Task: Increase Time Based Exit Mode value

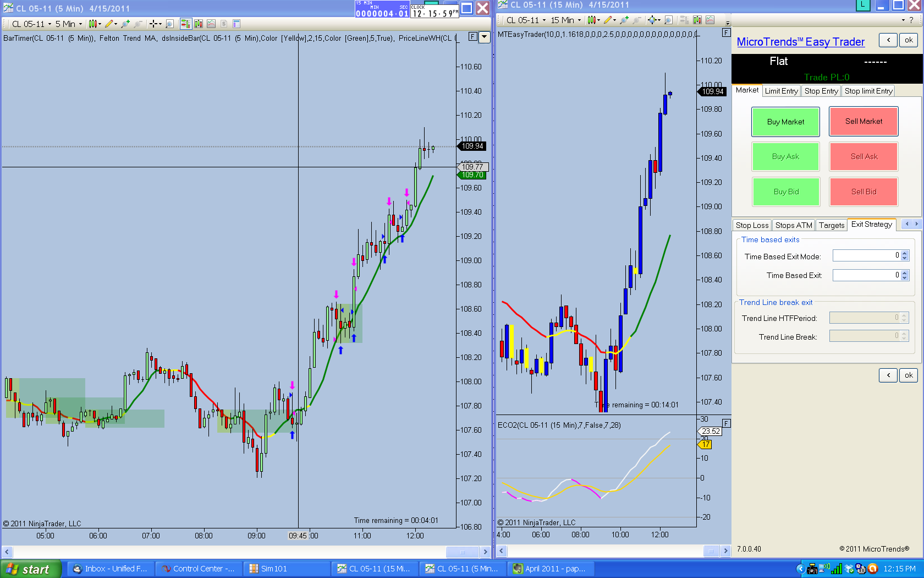Action: [905, 253]
